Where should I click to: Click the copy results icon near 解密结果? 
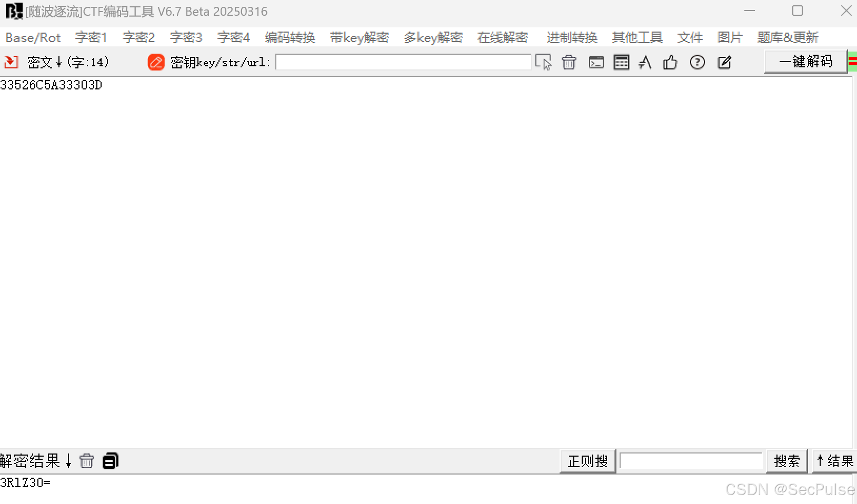tap(111, 461)
